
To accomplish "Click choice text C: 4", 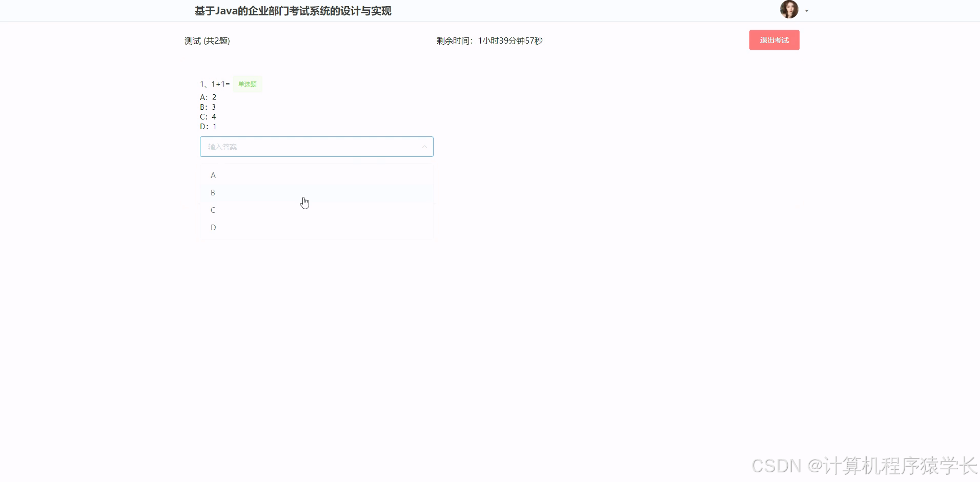I will (x=208, y=117).
